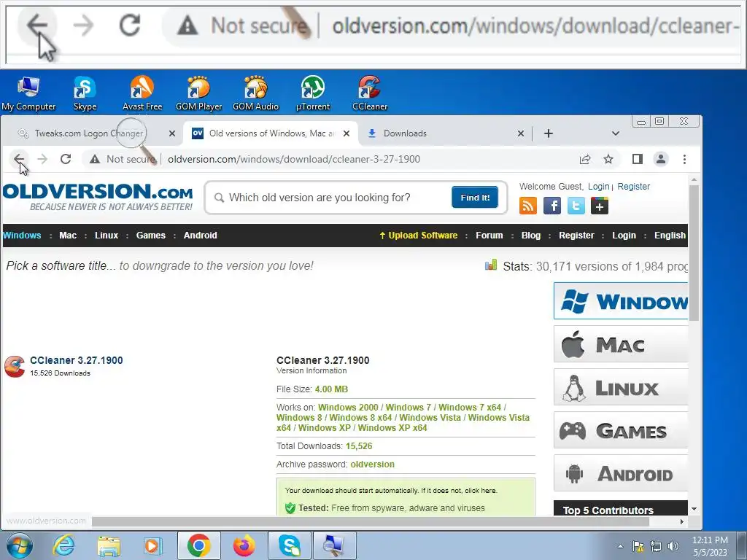Open Windows Media Player taskbar icon
The height and width of the screenshot is (560, 747).
coord(153,545)
